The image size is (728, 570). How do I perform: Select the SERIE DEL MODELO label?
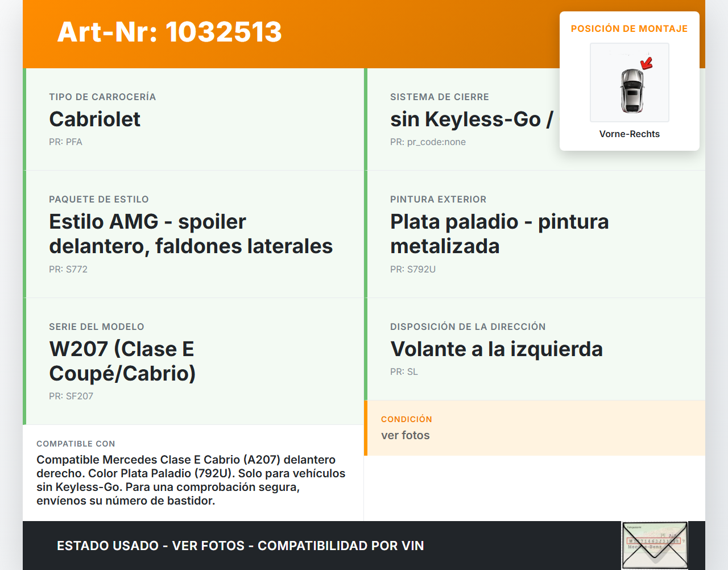click(97, 327)
